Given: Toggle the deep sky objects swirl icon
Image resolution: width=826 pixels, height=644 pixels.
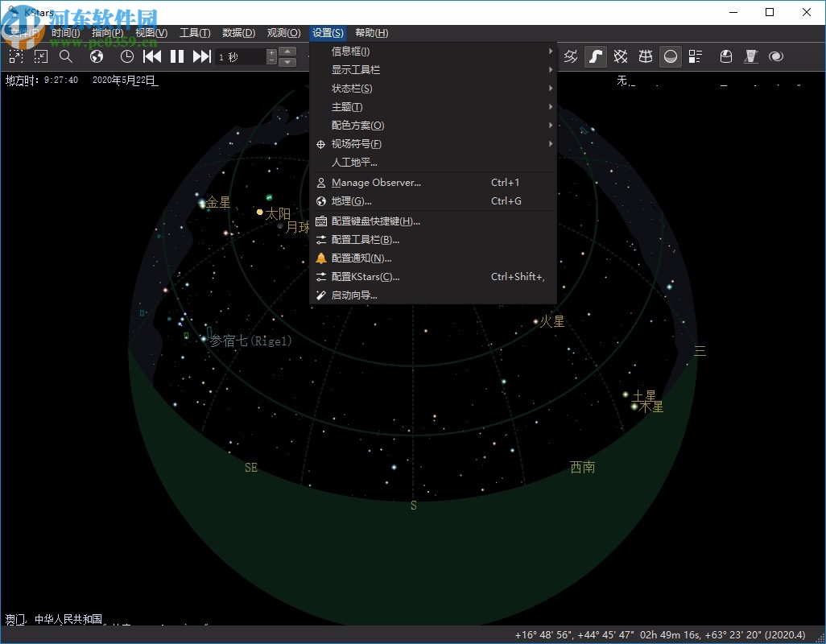Looking at the screenshot, I should [x=776, y=56].
